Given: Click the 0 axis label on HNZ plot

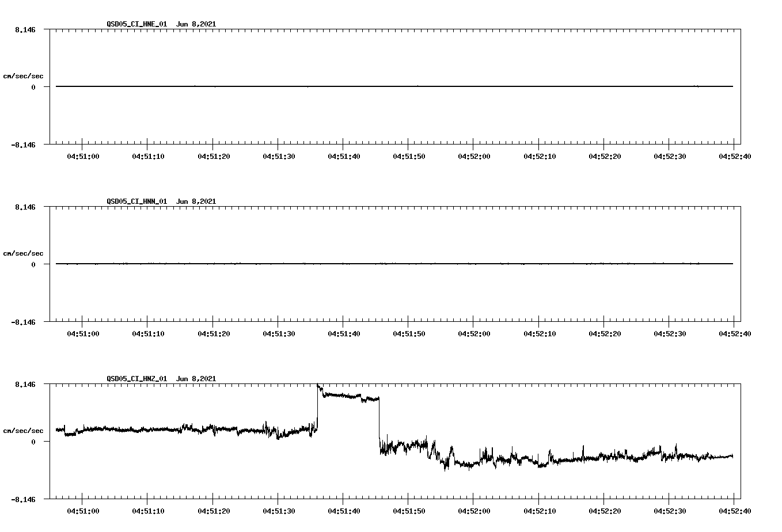Looking at the screenshot, I should pyautogui.click(x=33, y=442).
